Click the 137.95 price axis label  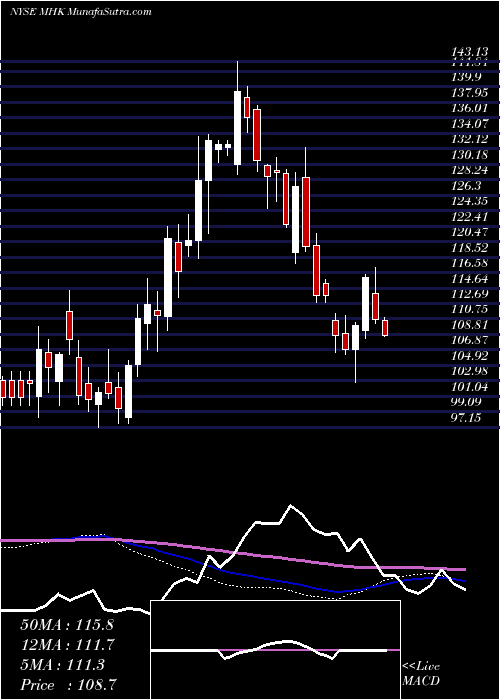(471, 93)
